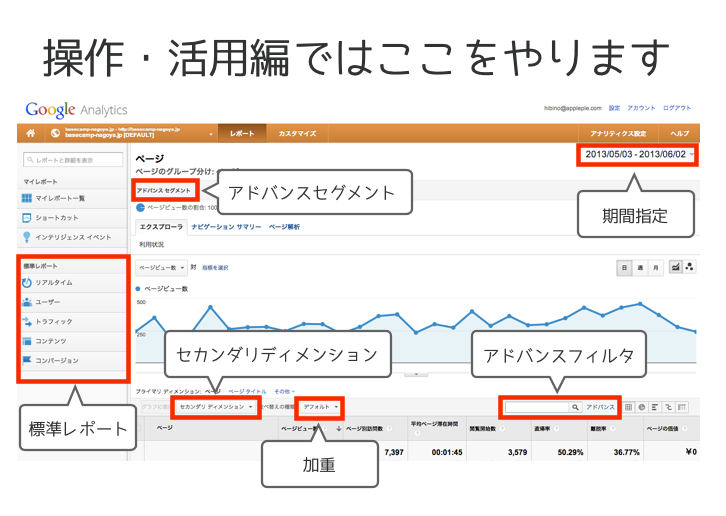Click the マイレポート一覧 grid icon
Screen dimensions: 726x516
(27, 198)
